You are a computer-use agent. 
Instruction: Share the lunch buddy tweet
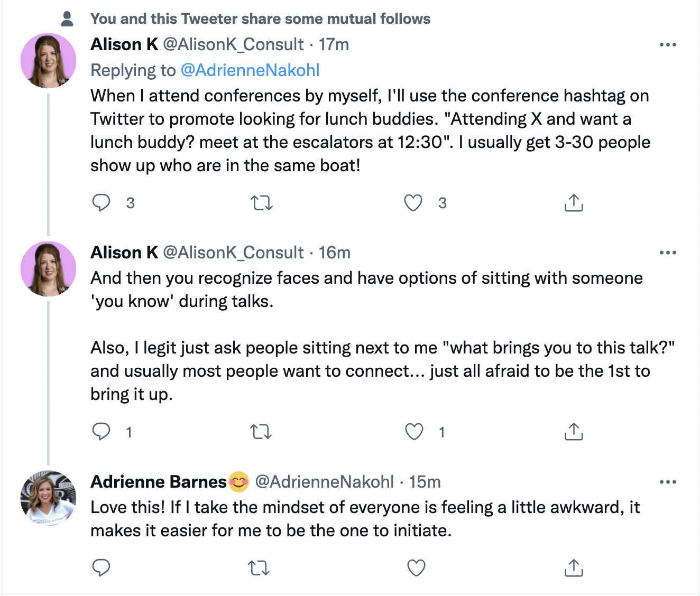(x=574, y=203)
